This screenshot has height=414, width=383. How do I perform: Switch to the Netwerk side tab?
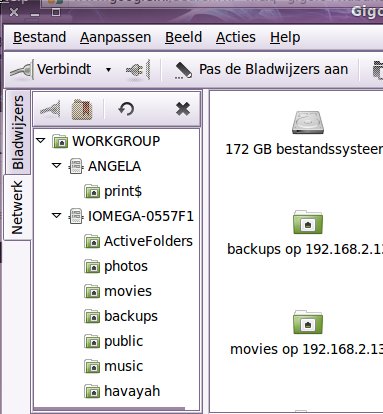[17, 207]
